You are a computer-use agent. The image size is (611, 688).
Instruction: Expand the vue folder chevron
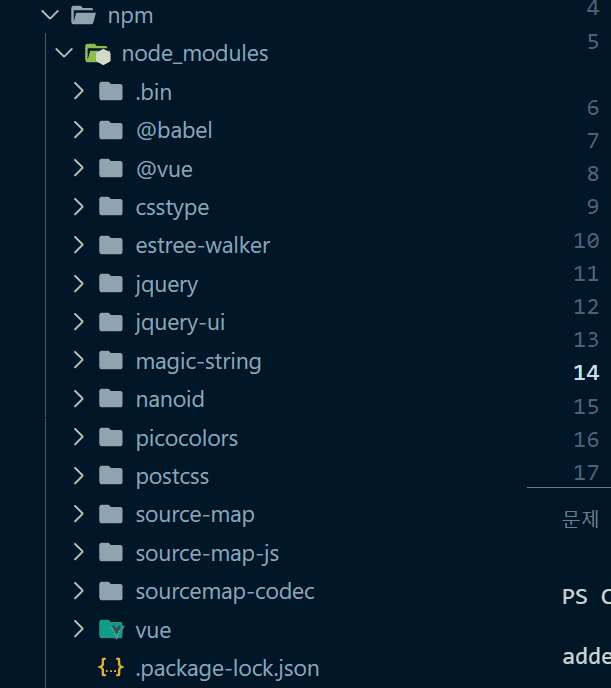(x=79, y=630)
